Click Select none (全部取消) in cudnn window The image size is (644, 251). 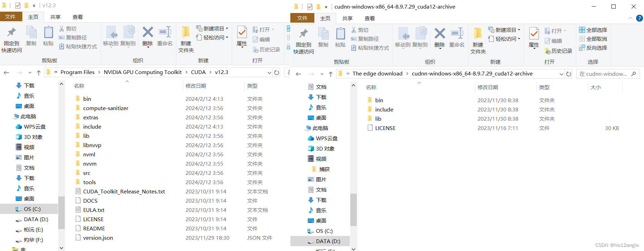[x=593, y=39]
